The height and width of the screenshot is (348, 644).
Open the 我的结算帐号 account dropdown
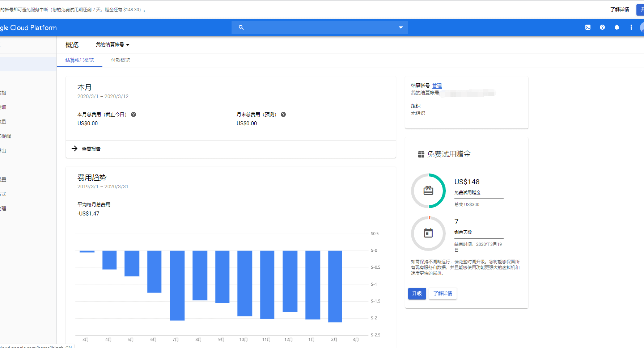tap(113, 45)
